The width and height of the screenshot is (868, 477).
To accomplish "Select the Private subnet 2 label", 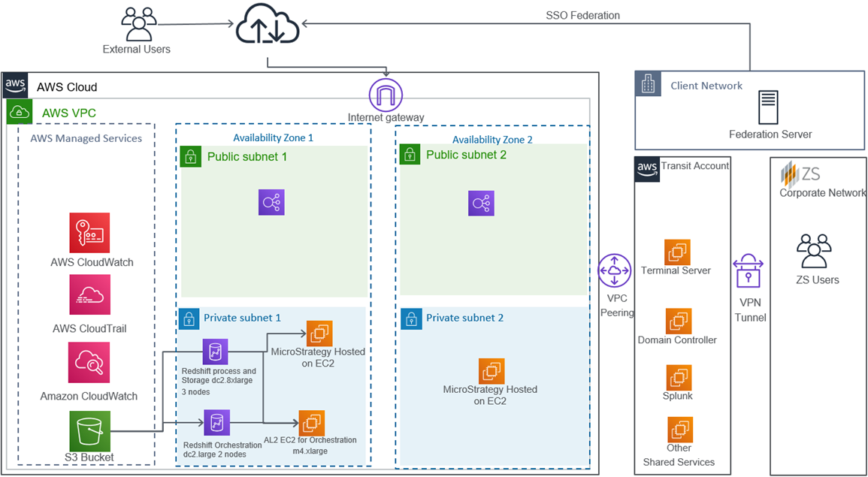I will pos(464,319).
